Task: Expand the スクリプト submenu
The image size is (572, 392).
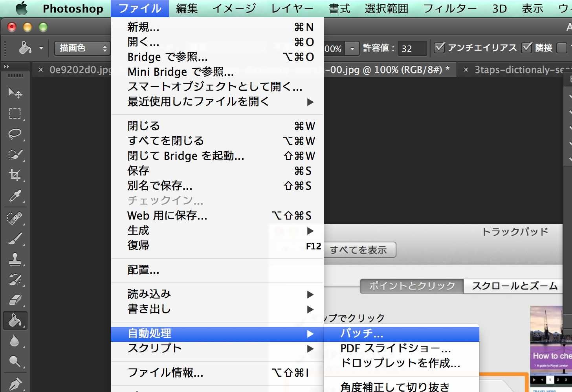Action: tap(217, 348)
